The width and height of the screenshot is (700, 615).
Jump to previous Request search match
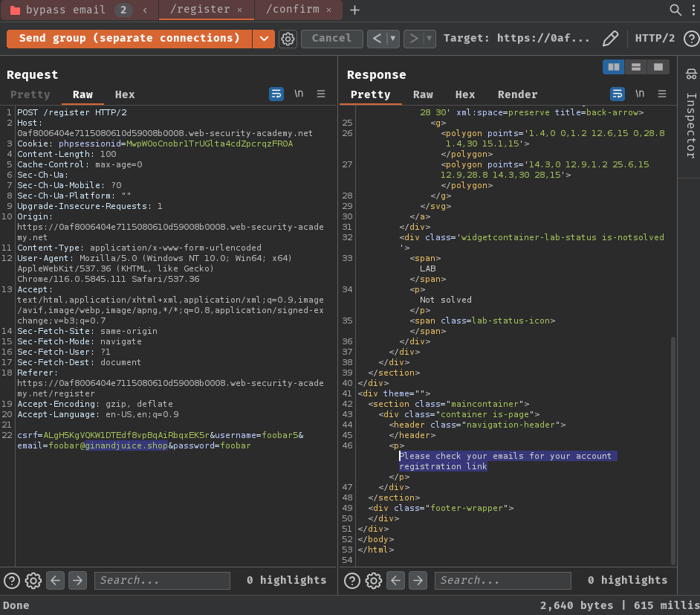(55, 581)
